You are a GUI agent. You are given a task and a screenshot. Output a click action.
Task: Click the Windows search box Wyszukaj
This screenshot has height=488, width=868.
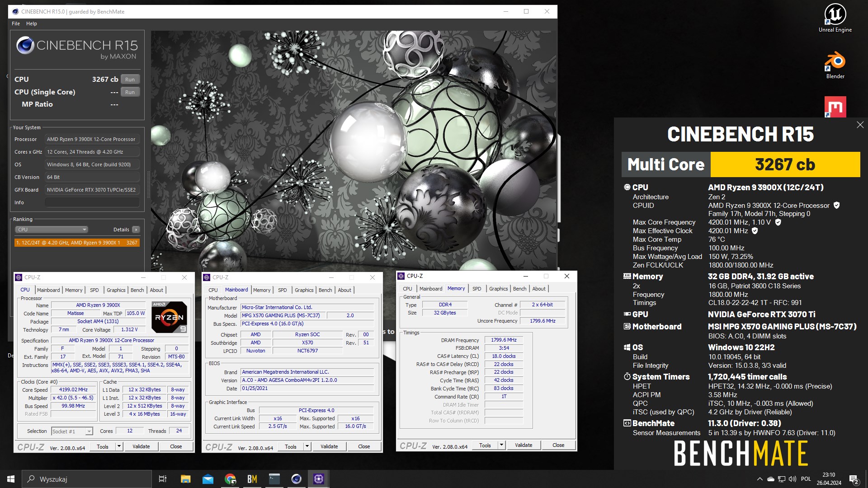(87, 479)
